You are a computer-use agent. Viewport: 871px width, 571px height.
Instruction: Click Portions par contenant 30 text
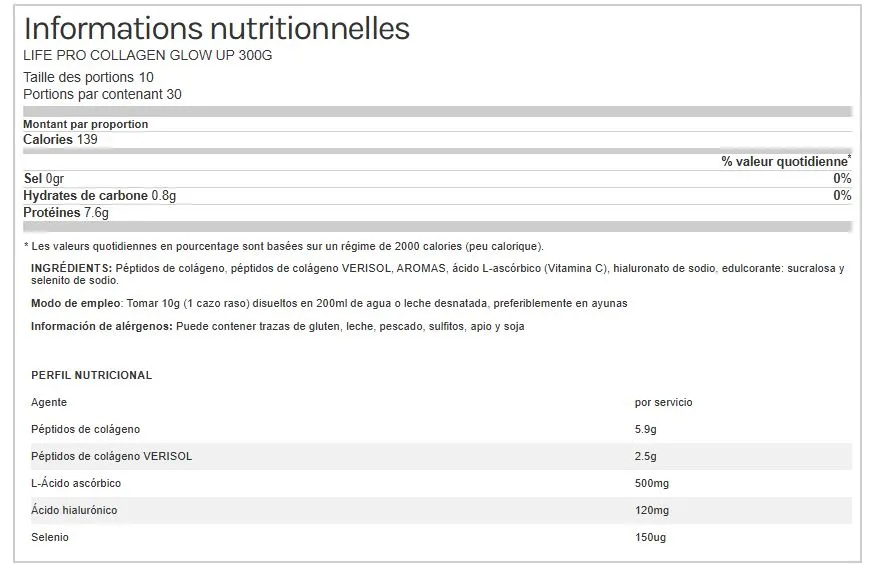(102, 94)
